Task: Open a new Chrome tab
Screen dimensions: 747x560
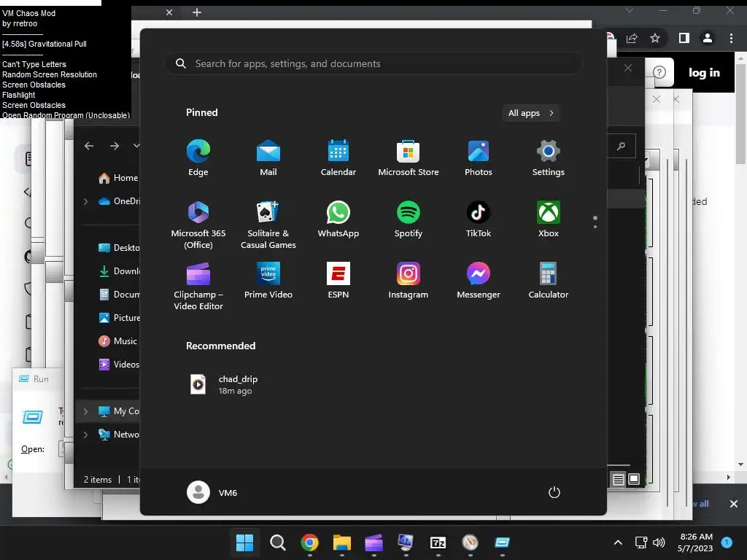Action: click(x=197, y=12)
